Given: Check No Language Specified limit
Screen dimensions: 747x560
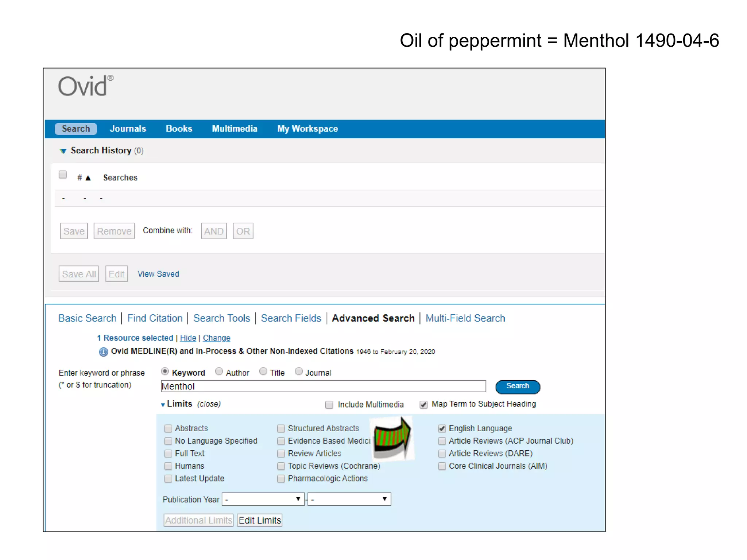Looking at the screenshot, I should pyautogui.click(x=168, y=441).
